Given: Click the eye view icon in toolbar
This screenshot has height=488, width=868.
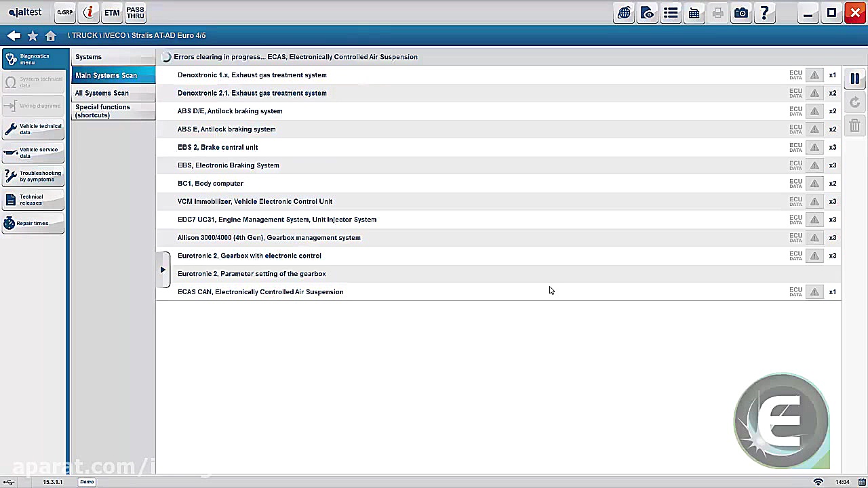Looking at the screenshot, I should (x=648, y=13).
